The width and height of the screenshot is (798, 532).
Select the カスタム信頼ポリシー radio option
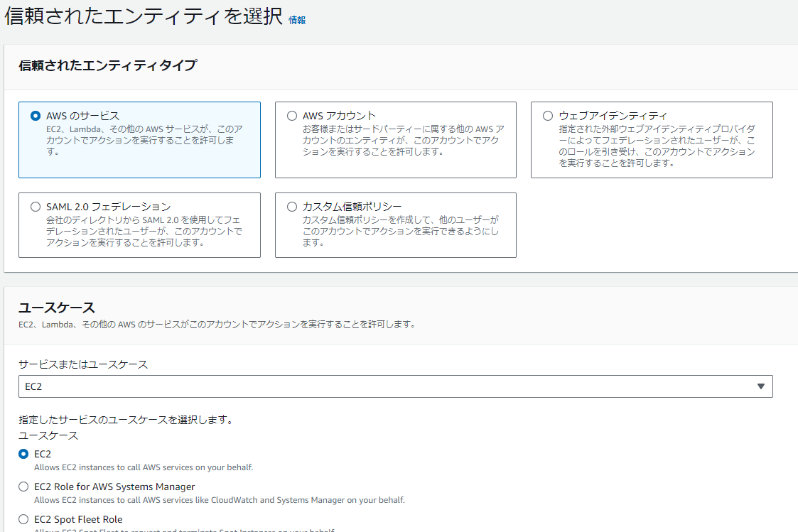pyautogui.click(x=291, y=207)
